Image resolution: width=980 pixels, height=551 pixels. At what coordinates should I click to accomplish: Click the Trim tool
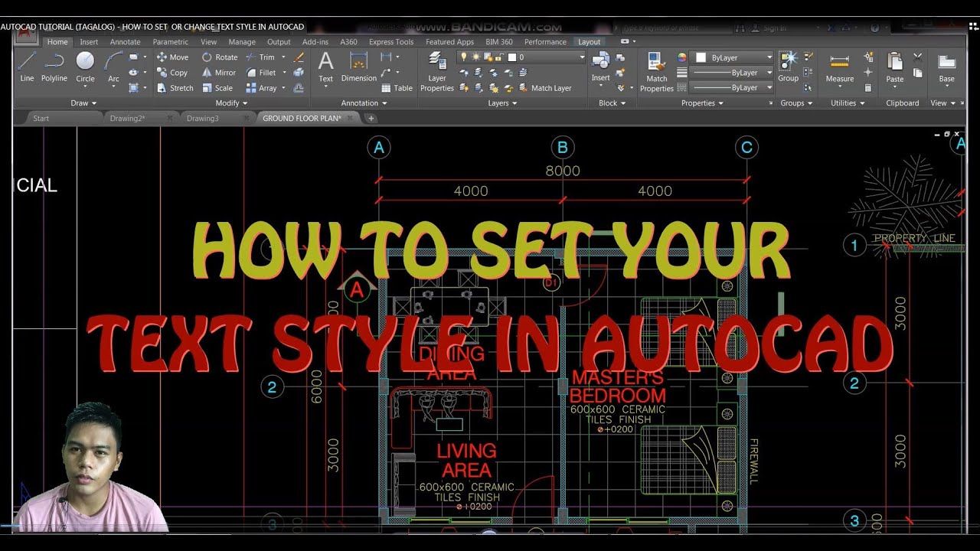260,57
